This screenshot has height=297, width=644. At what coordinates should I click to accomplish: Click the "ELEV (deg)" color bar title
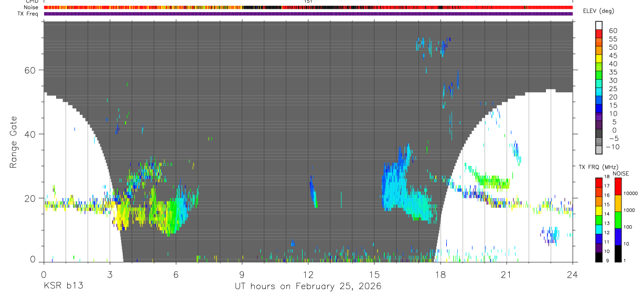[x=600, y=11]
